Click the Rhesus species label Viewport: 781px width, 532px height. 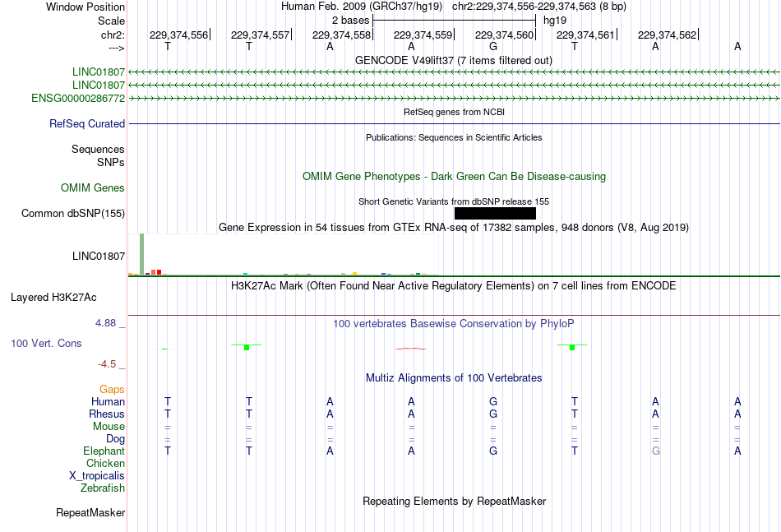coord(107,414)
